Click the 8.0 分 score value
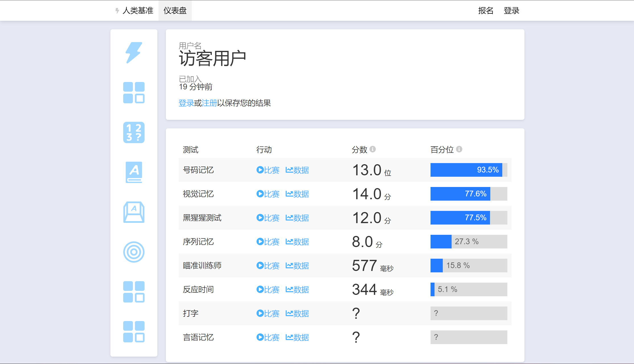 tap(367, 242)
